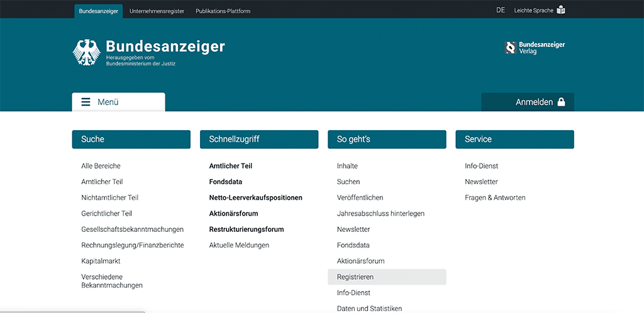Select Nichtamtlicher Teil search link

(110, 198)
